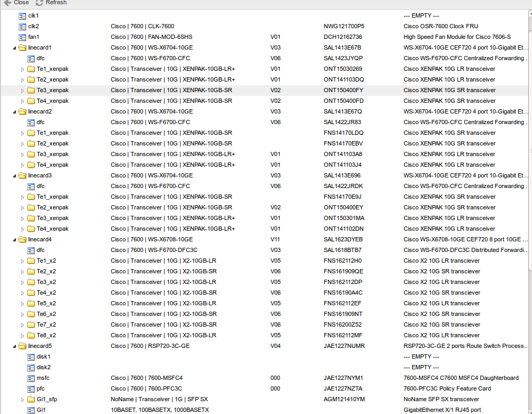
Task: Expand Te3_xenpak under linecard3
Action: pos(23,218)
